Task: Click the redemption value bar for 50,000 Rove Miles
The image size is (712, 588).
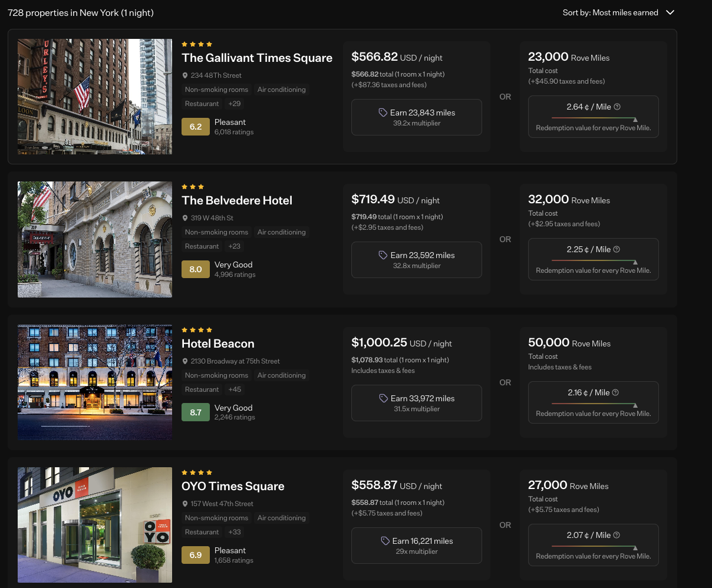Action: [593, 405]
